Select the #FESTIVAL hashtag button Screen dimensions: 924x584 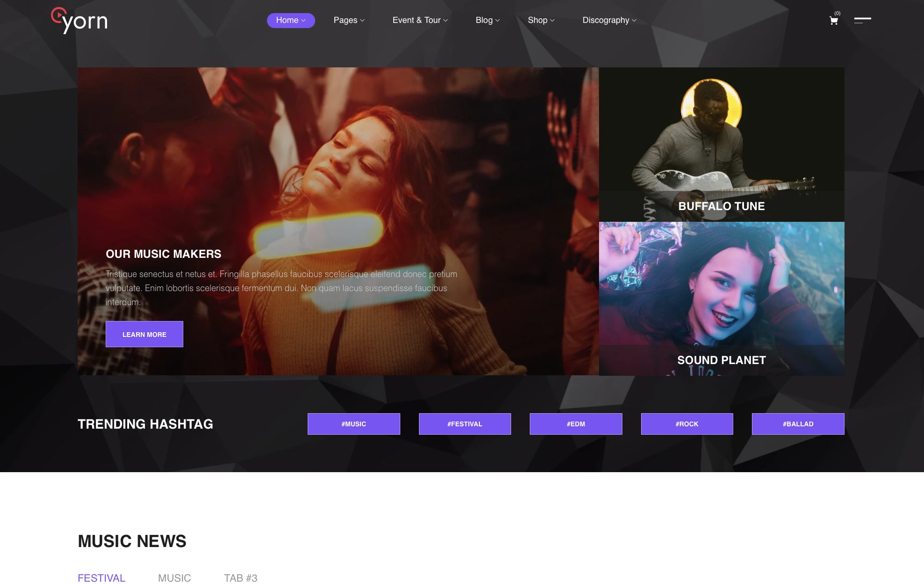(x=465, y=424)
